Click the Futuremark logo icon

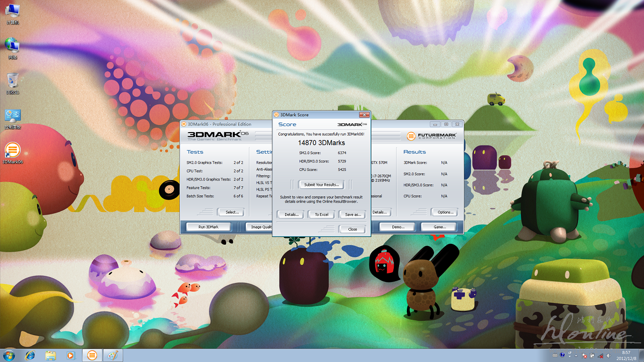411,136
